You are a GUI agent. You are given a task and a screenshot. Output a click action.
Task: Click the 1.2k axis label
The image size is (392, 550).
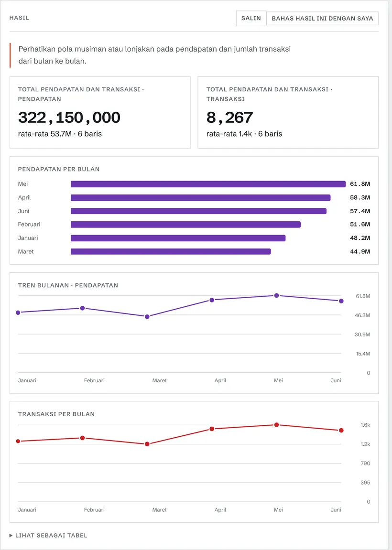pos(365,444)
